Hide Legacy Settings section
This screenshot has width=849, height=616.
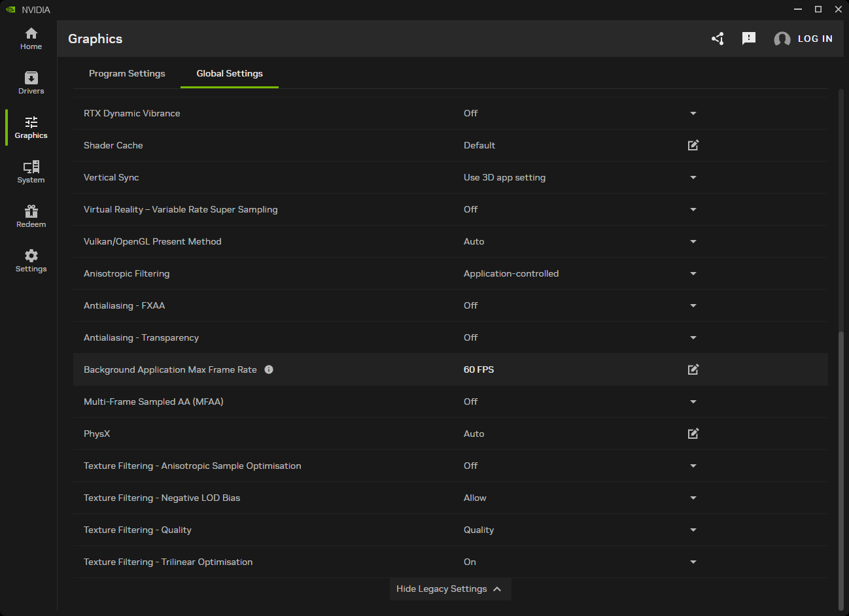(x=450, y=589)
